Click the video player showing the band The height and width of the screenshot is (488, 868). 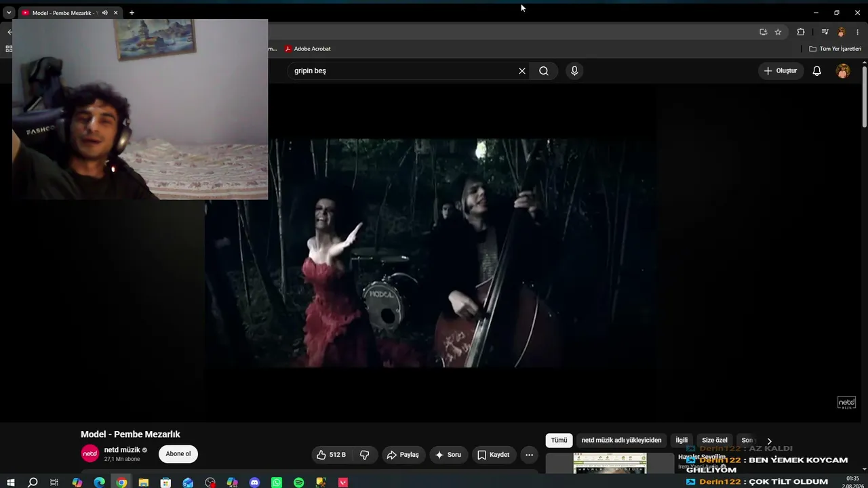[430, 253]
